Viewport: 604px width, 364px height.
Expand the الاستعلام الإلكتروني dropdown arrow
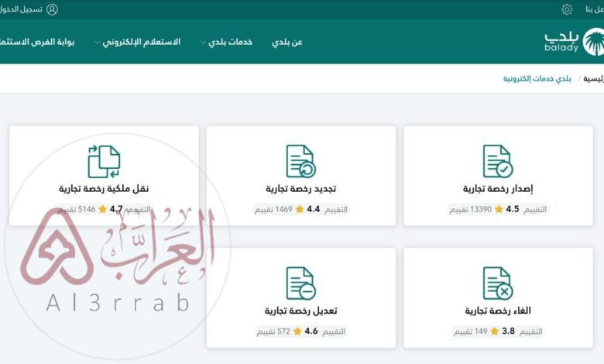click(x=97, y=43)
